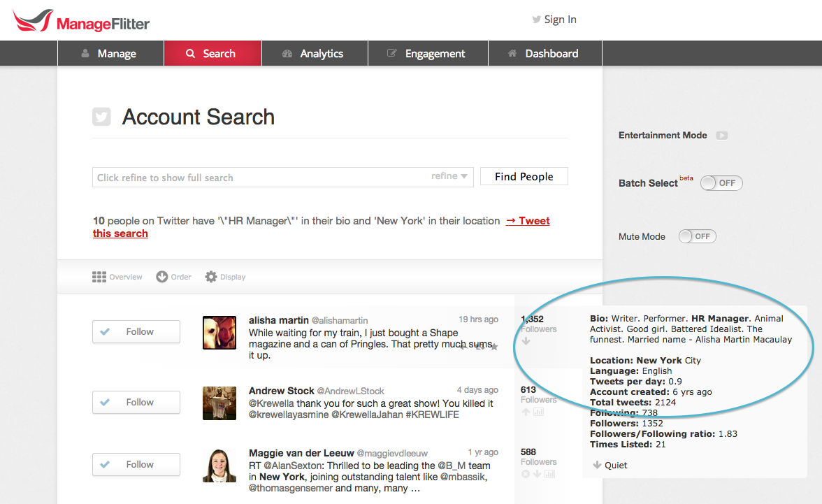Open the @AlanSexton mention

[x=292, y=466]
